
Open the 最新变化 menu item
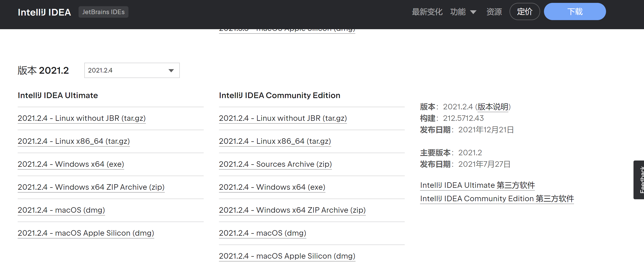(427, 12)
